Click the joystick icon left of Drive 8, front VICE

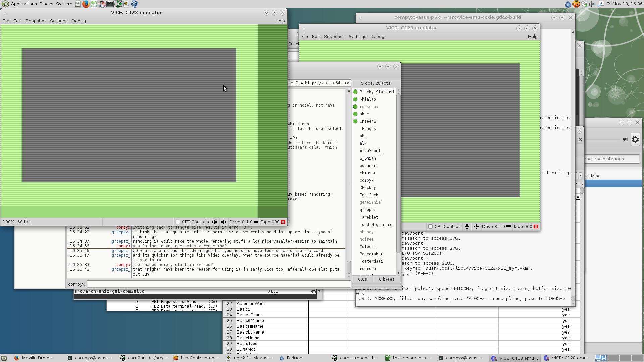click(224, 222)
